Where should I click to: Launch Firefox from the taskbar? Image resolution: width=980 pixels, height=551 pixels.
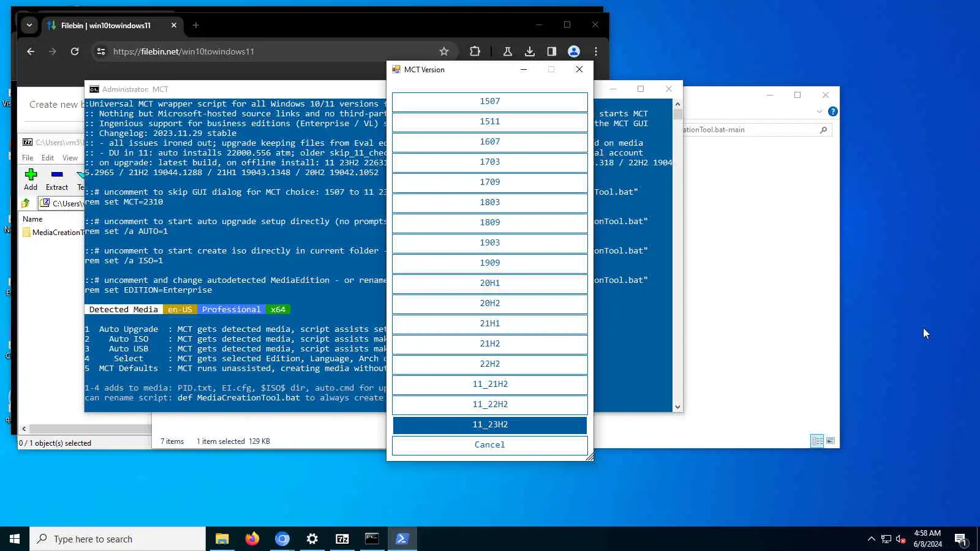pyautogui.click(x=252, y=539)
